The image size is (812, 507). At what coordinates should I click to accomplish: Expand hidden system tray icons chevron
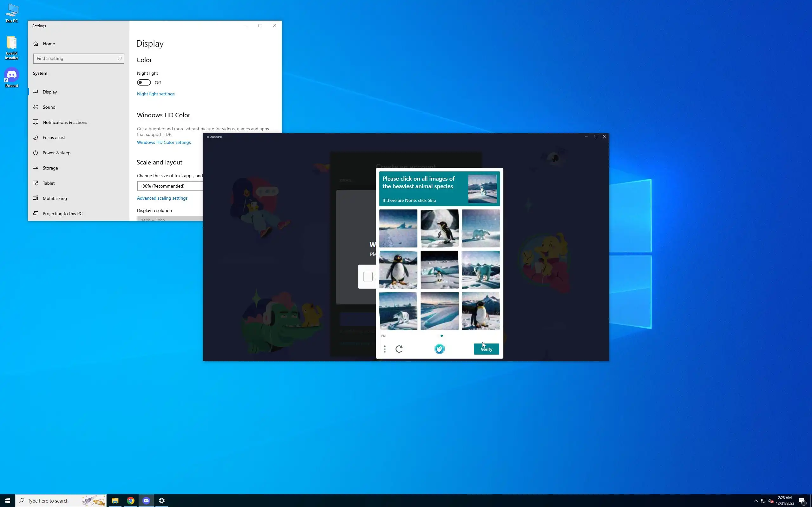coord(756,501)
